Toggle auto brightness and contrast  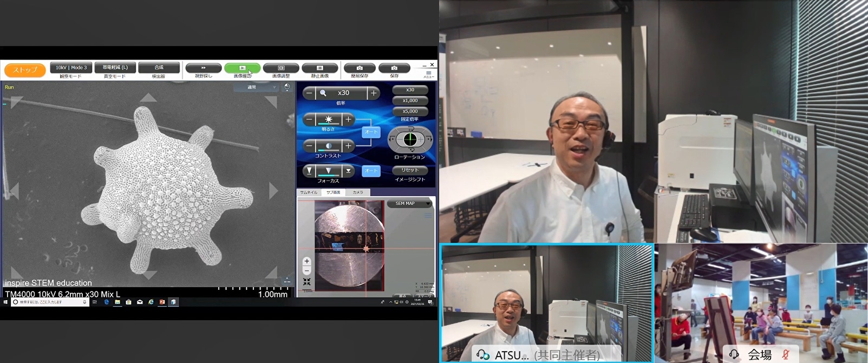coord(371,132)
